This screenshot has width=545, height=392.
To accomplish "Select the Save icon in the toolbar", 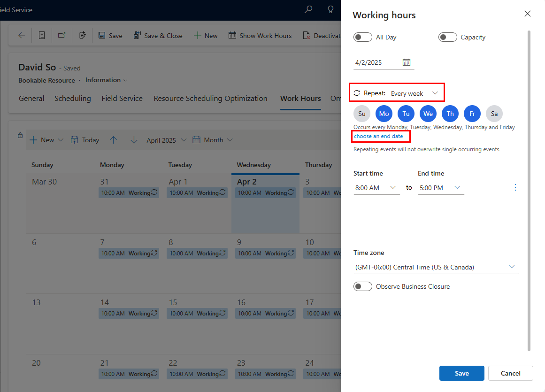I will tap(101, 35).
